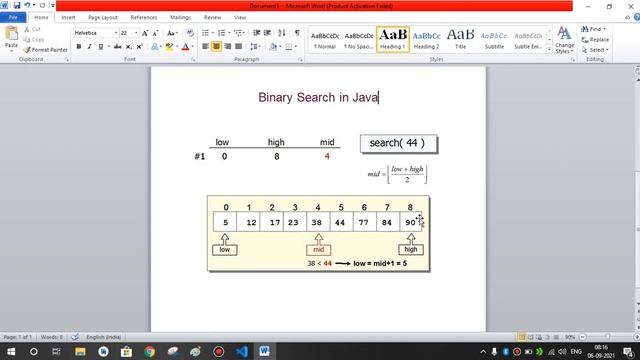Image resolution: width=640 pixels, height=360 pixels.
Task: Switch to the View tab
Action: pos(240,18)
